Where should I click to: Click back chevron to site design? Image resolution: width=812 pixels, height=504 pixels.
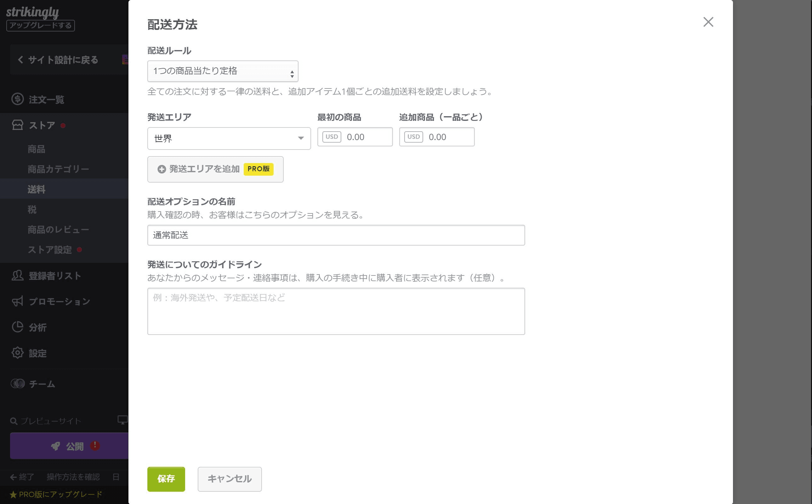(x=21, y=60)
